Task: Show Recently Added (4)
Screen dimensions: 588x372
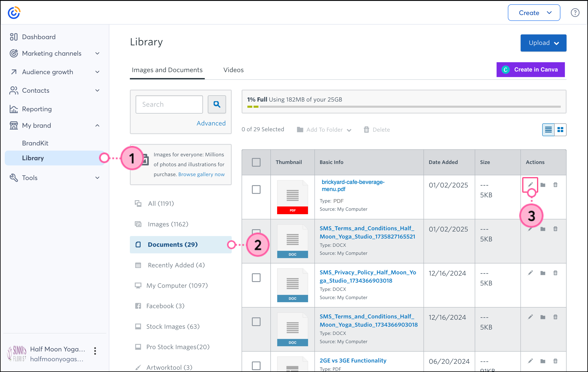Action: (x=176, y=265)
